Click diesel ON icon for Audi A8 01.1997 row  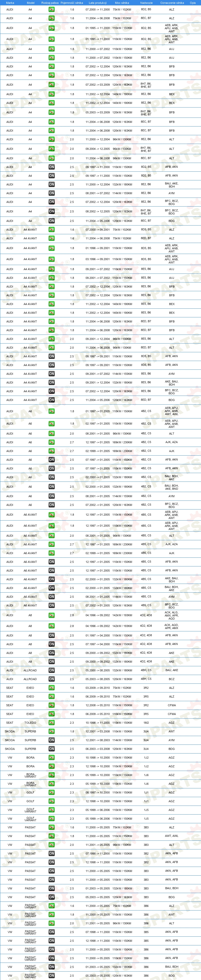51,635
